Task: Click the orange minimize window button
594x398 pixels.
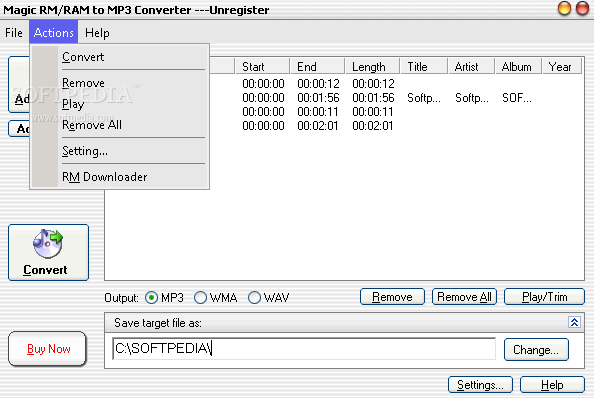Action: [564, 8]
